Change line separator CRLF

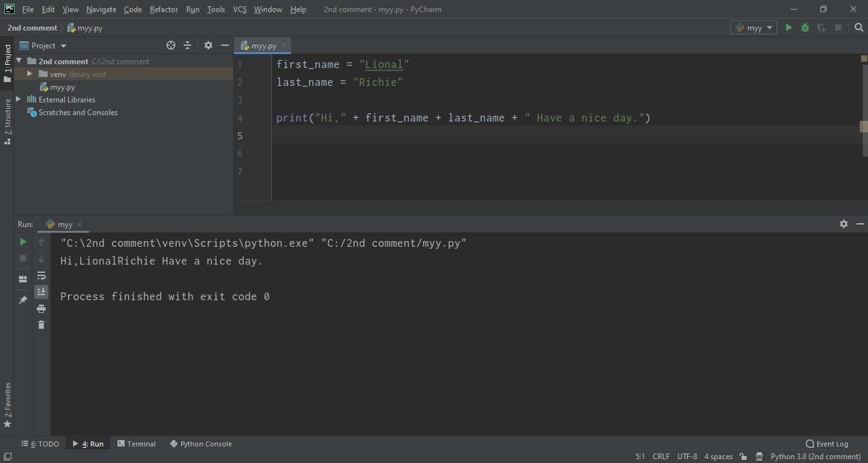pos(661,457)
